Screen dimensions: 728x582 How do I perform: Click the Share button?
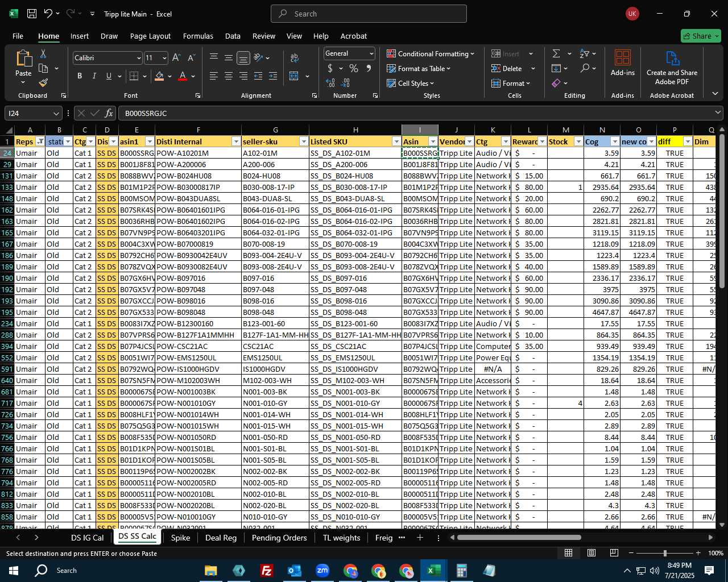[x=701, y=36]
